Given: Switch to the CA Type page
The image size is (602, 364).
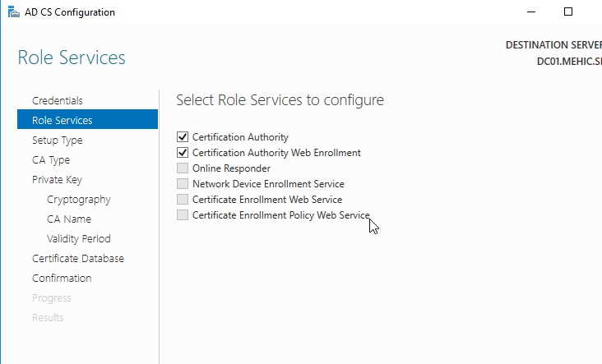Looking at the screenshot, I should (51, 159).
